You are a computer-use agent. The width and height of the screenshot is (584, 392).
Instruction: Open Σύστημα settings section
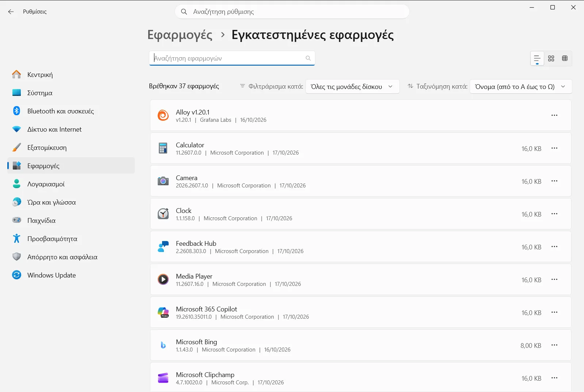(71, 93)
